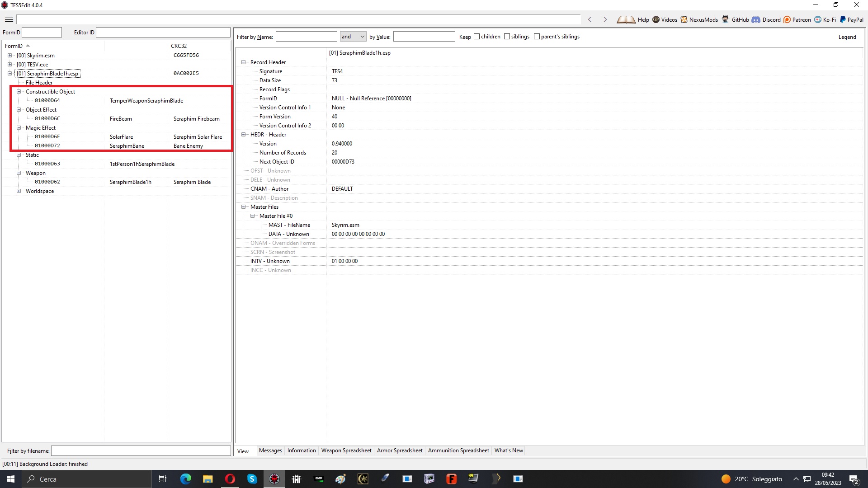Collapse the [01] SeraphimBlade1h.esp tree node
This screenshot has height=488, width=868.
click(9, 74)
